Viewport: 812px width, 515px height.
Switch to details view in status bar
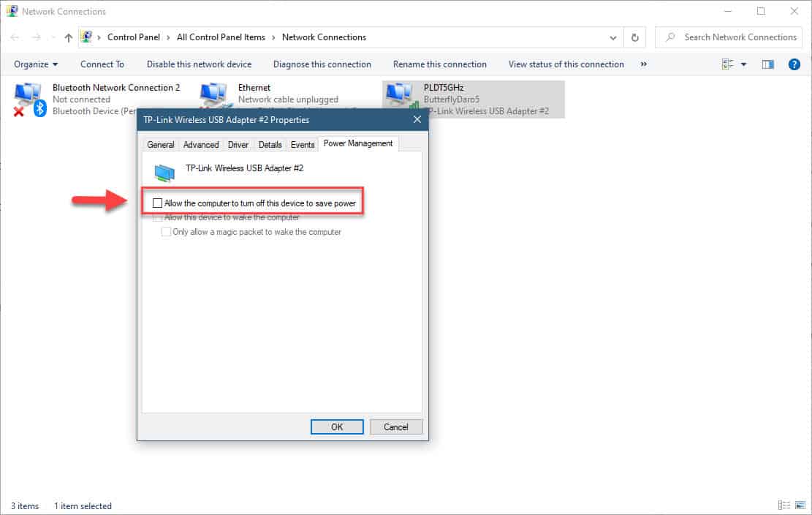click(784, 505)
